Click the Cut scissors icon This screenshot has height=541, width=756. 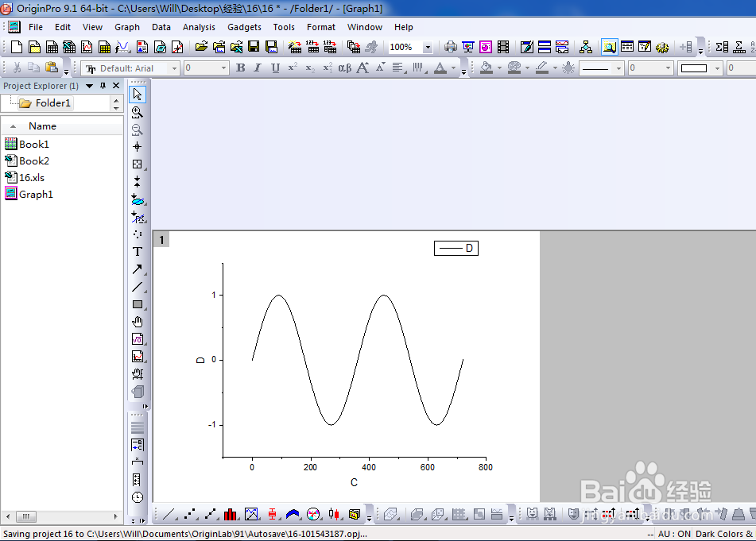[17, 68]
